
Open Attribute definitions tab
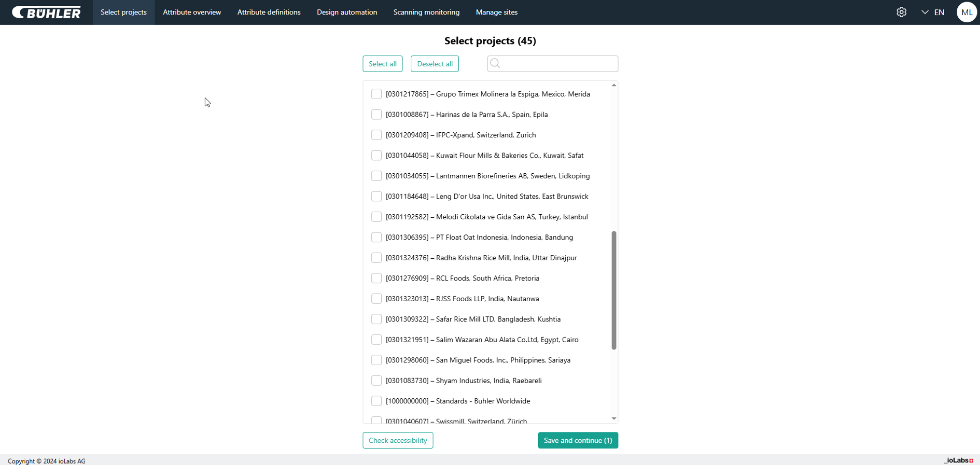click(269, 12)
